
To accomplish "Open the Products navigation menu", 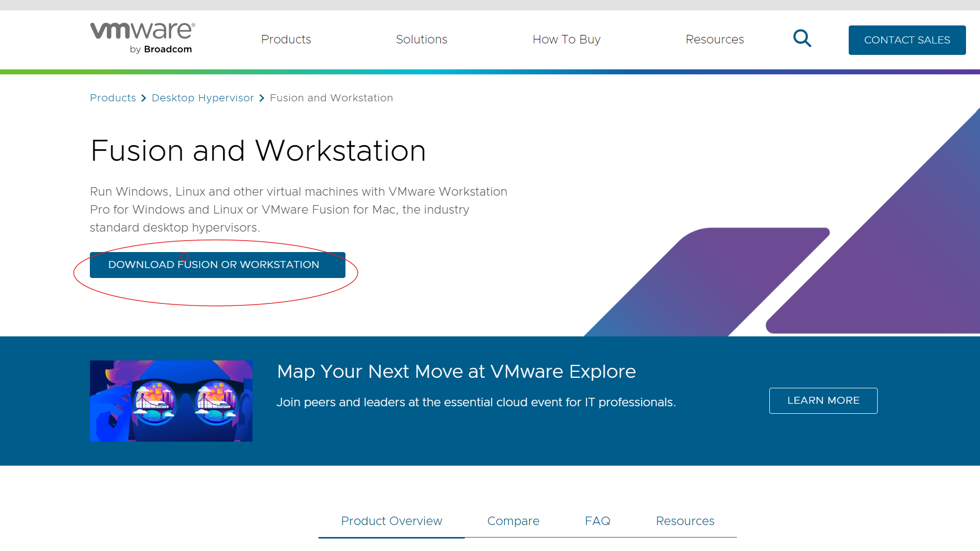I will point(286,39).
